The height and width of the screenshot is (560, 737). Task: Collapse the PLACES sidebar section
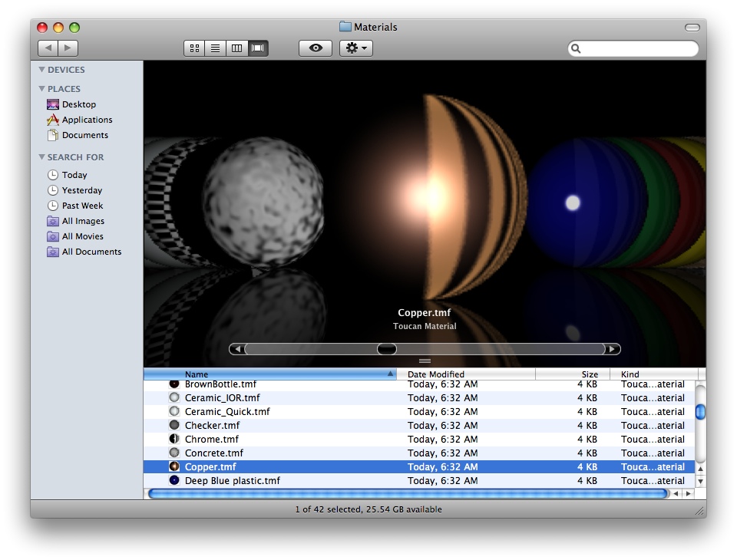click(x=42, y=89)
